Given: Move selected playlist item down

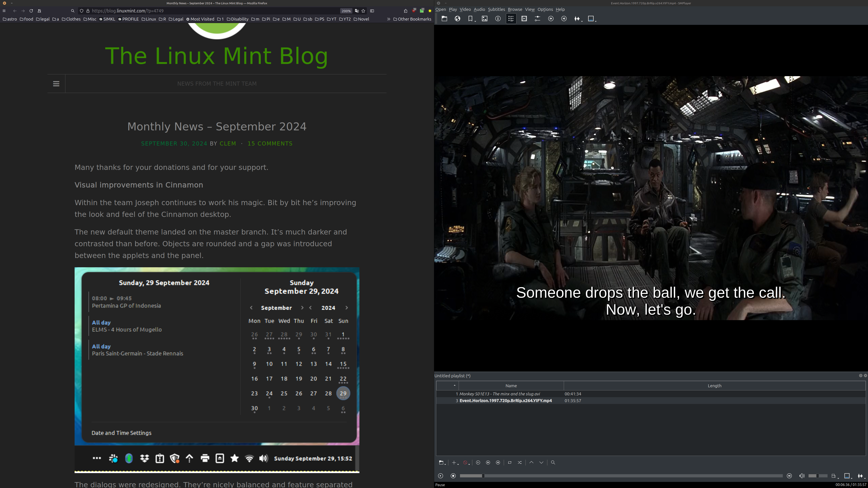Looking at the screenshot, I should tap(542, 463).
